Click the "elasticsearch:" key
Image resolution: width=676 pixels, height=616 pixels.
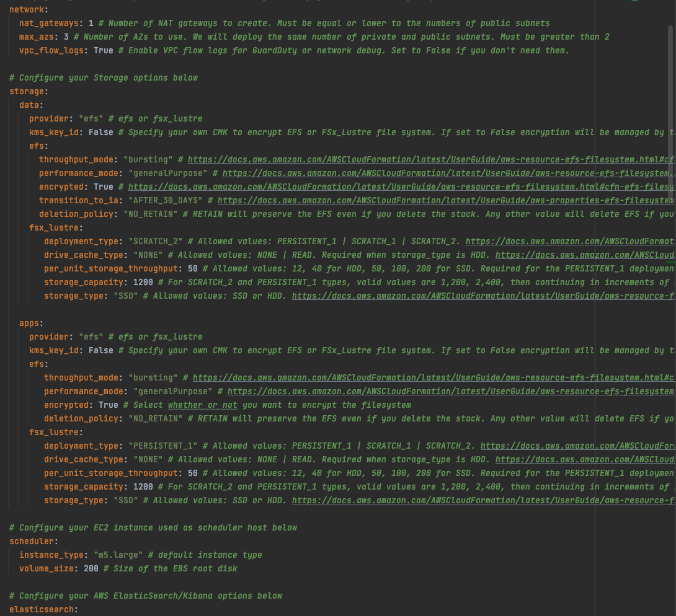click(x=43, y=609)
